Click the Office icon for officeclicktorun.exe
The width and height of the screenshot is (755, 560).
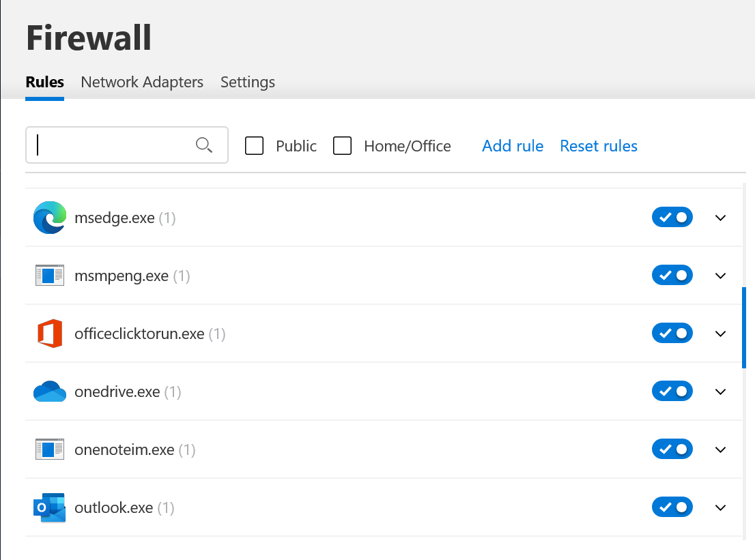click(50, 334)
